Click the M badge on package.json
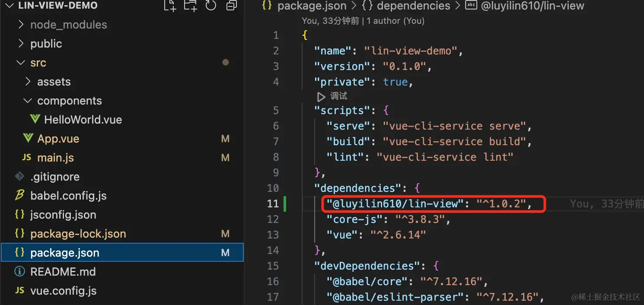This screenshot has width=644, height=305. [225, 253]
